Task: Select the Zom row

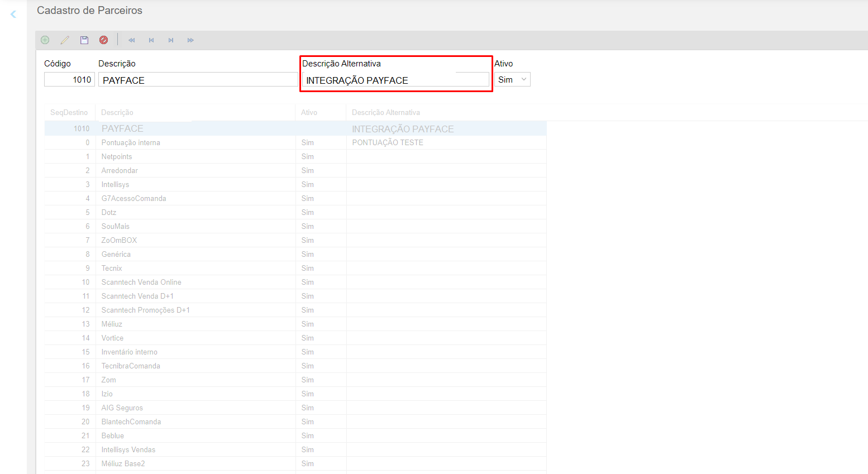Action: tap(295, 380)
